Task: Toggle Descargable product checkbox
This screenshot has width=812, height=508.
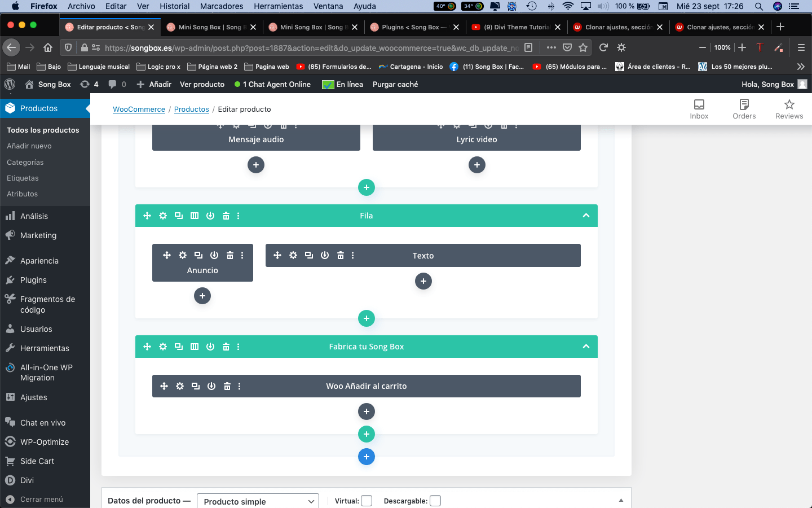Action: tap(435, 501)
